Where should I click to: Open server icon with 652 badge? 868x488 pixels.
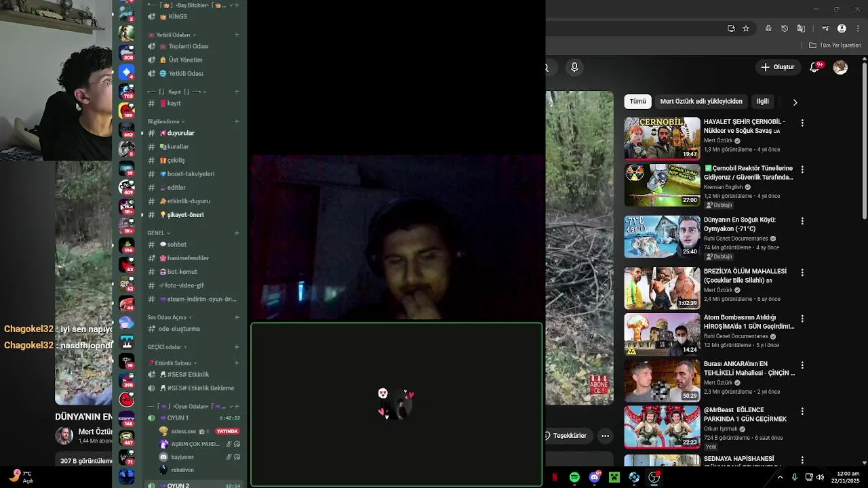(126, 129)
